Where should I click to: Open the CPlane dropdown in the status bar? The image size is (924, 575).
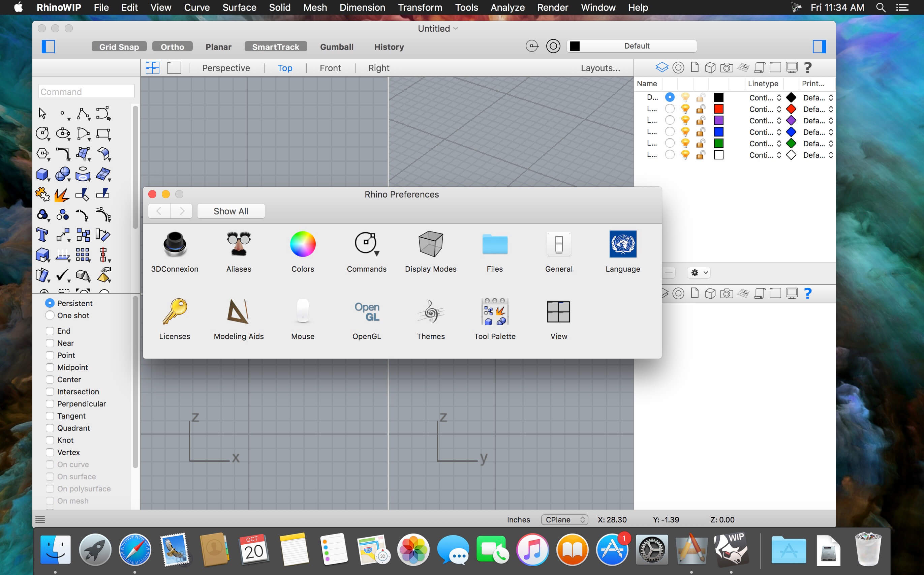tap(565, 519)
